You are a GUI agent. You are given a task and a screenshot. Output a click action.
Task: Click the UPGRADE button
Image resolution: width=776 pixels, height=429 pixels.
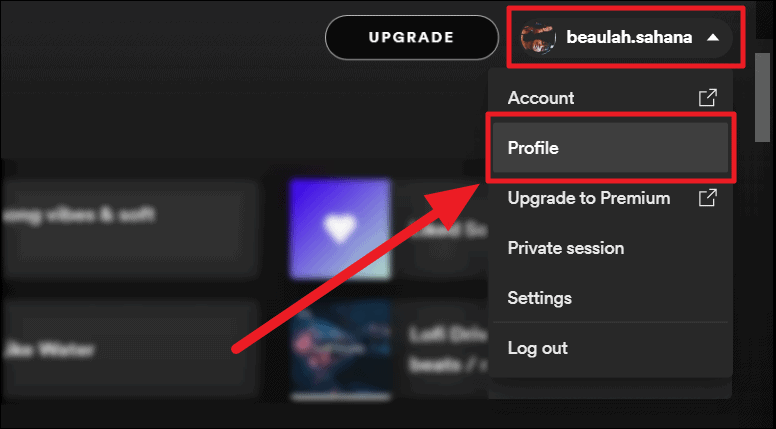(411, 37)
